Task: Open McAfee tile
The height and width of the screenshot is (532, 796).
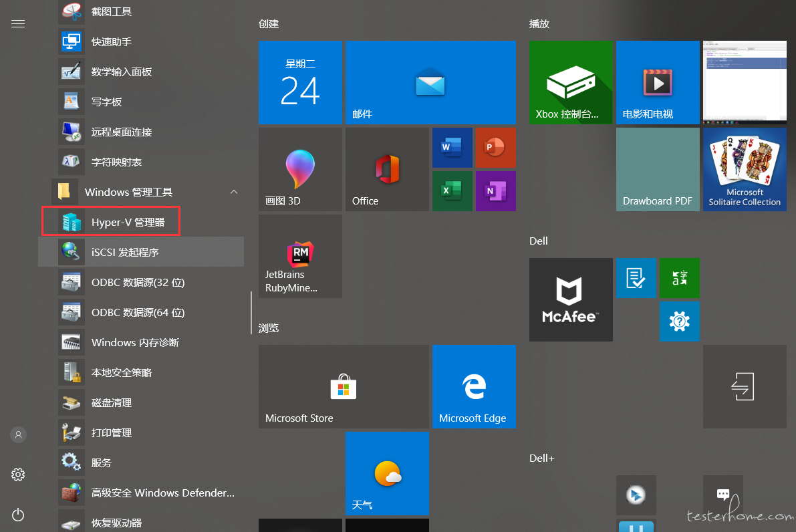Action: 571,299
